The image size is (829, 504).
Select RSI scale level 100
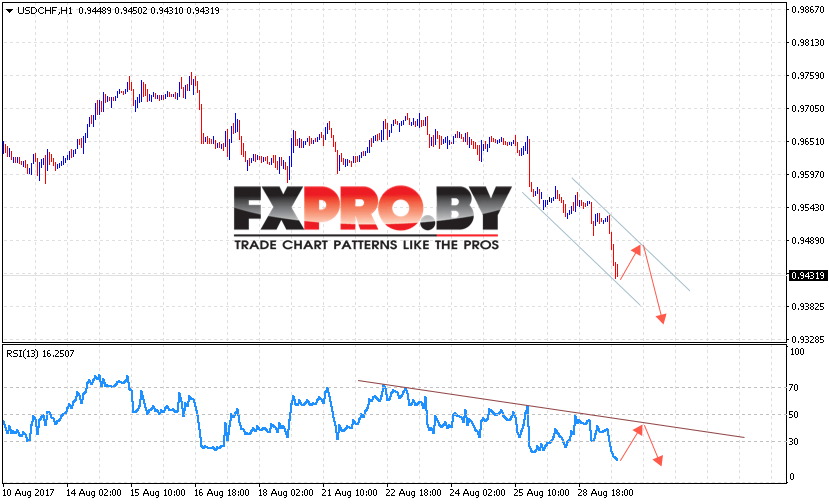point(796,352)
